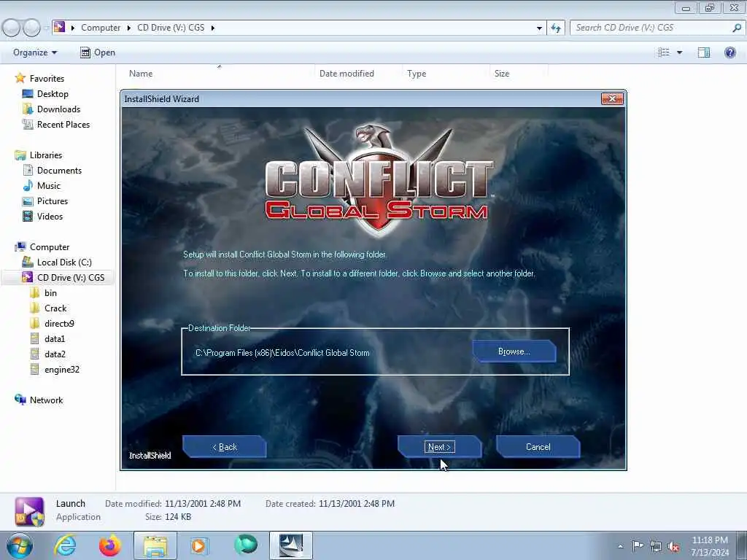
Task: Open Windows Media Player from taskbar
Action: [199, 545]
